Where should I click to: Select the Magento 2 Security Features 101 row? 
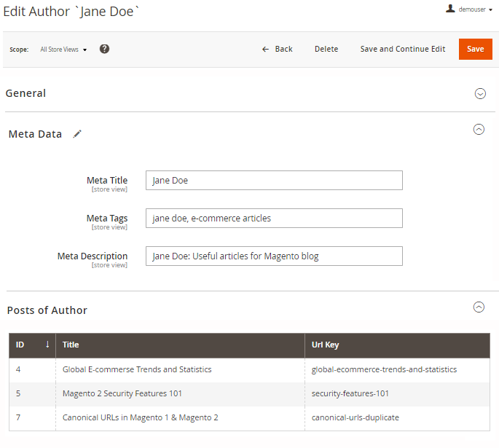pyautogui.click(x=122, y=393)
